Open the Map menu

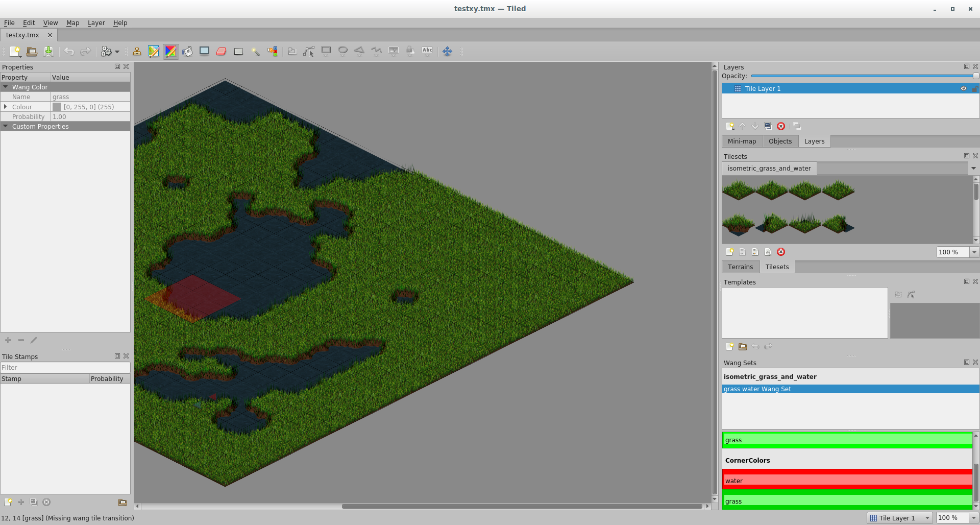pos(72,22)
